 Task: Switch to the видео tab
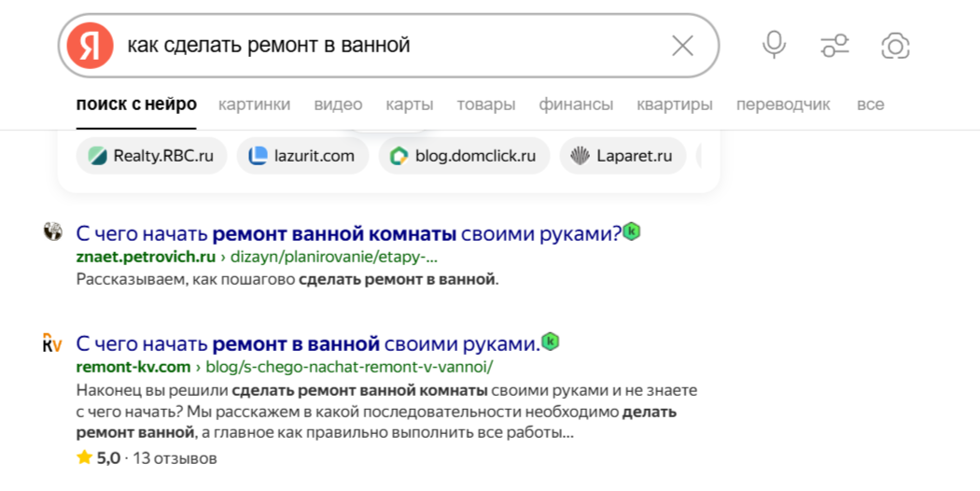click(338, 105)
